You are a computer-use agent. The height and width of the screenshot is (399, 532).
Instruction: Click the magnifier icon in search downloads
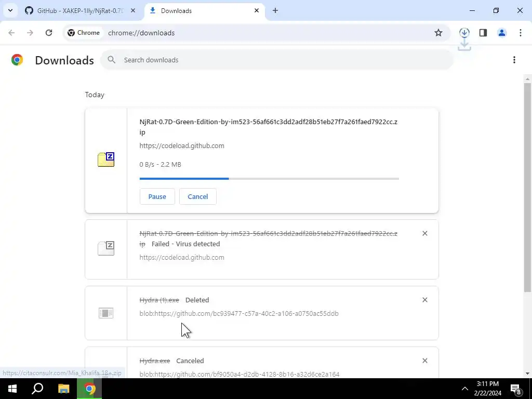click(111, 60)
